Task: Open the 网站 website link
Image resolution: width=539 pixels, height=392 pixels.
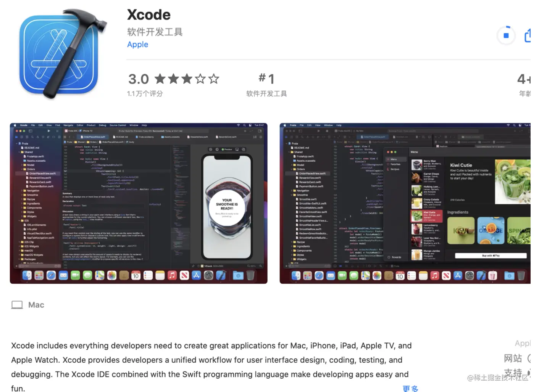Action: [x=513, y=358]
